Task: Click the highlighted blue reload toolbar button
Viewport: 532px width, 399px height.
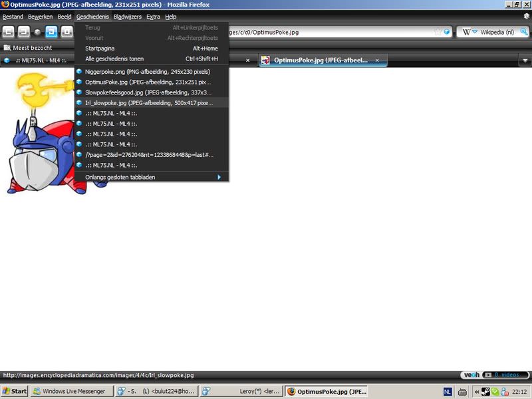Action: coord(51,32)
